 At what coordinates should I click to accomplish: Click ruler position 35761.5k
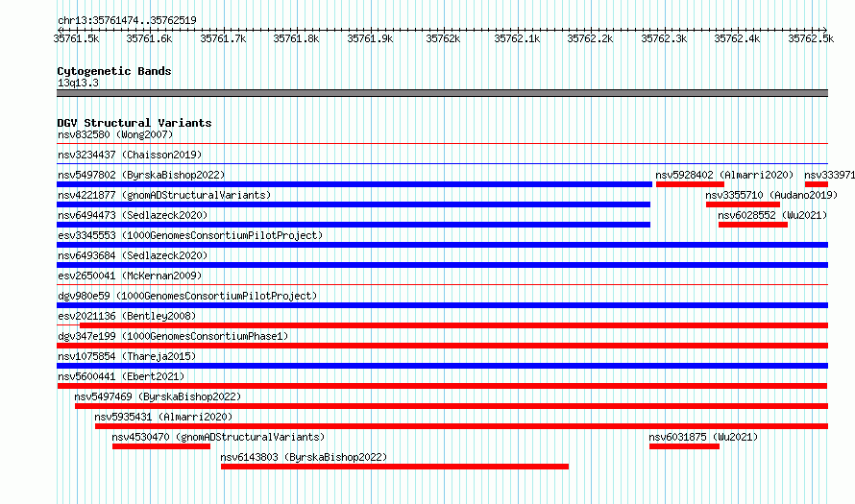[76, 38]
